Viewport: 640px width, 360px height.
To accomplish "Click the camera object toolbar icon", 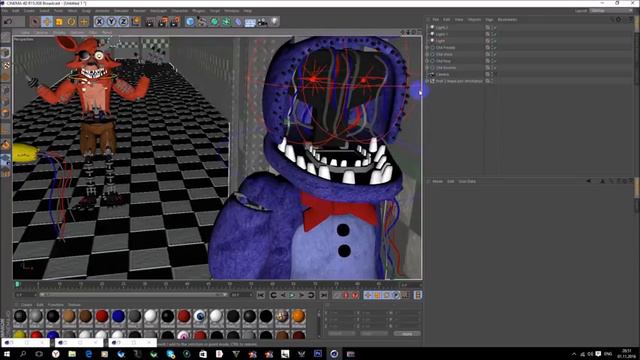I will pyautogui.click(x=262, y=21).
